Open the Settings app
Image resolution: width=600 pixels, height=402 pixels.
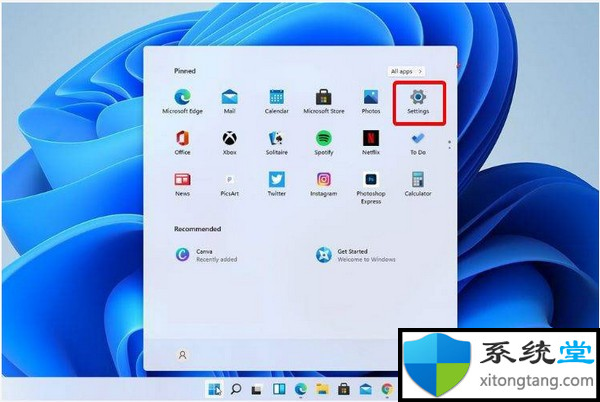pos(418,102)
